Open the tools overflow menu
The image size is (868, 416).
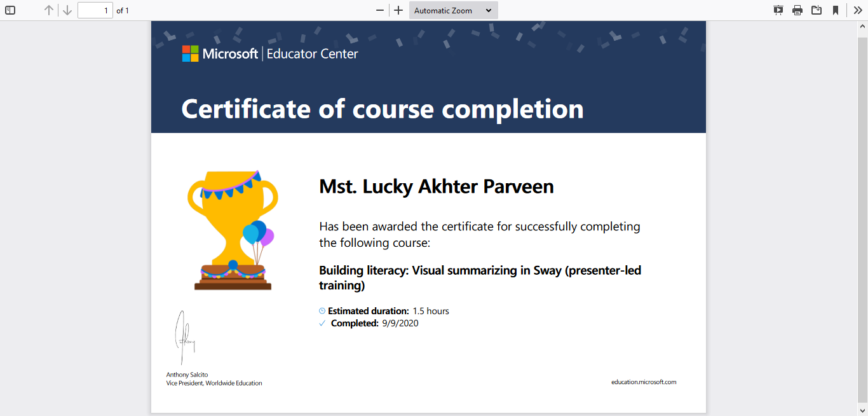point(858,10)
